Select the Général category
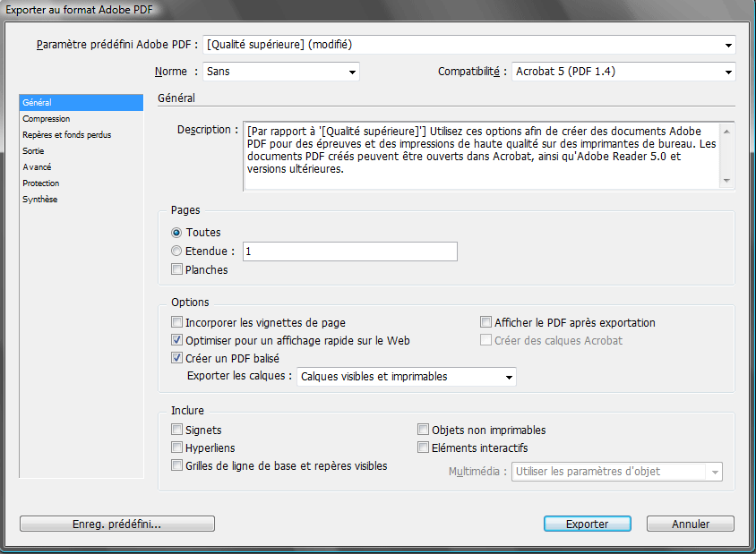Viewport: 756px width, 554px height. point(81,103)
